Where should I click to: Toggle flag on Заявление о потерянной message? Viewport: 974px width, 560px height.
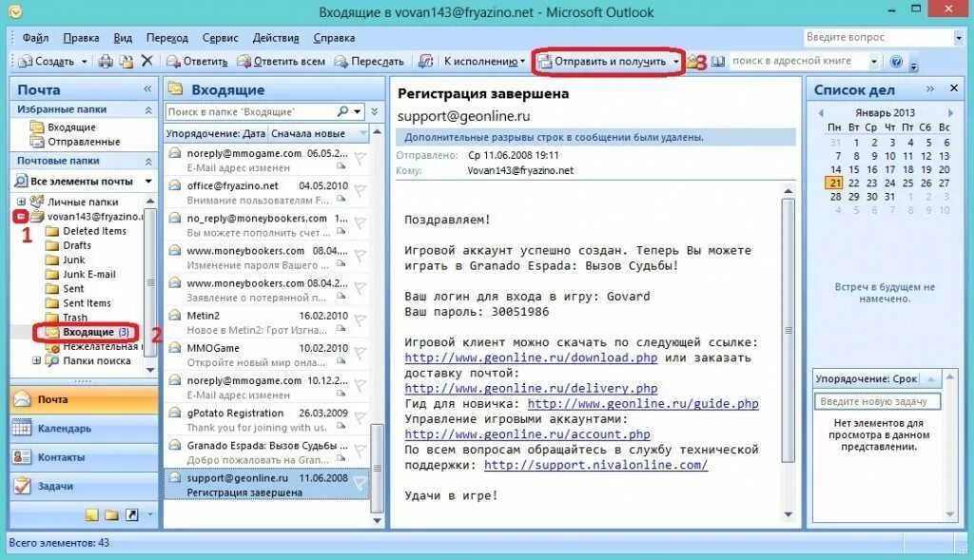click(360, 289)
